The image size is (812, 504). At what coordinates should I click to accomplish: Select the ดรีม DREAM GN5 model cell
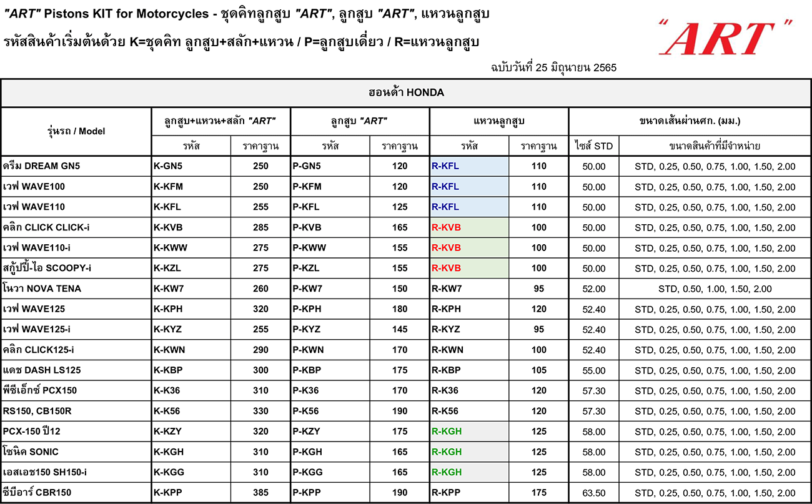click(76, 166)
